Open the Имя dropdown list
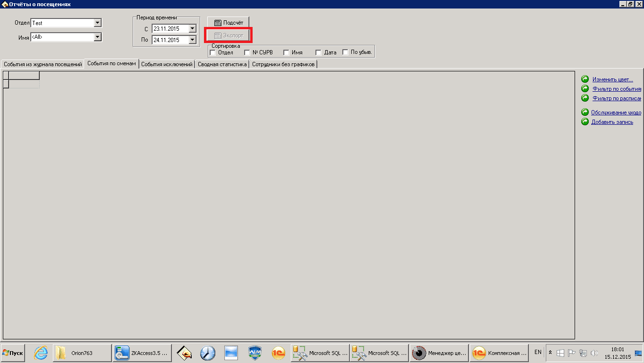644x363 pixels. [97, 37]
